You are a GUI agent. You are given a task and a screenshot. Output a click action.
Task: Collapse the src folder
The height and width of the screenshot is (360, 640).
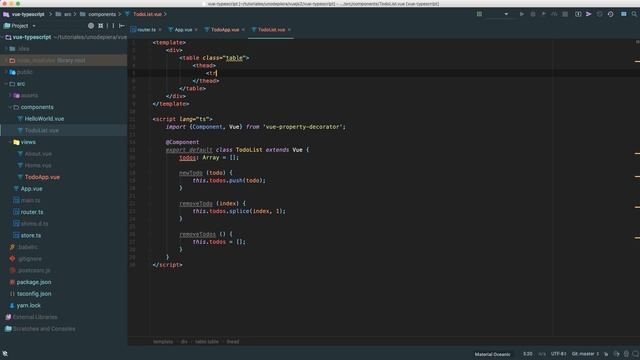click(7, 84)
